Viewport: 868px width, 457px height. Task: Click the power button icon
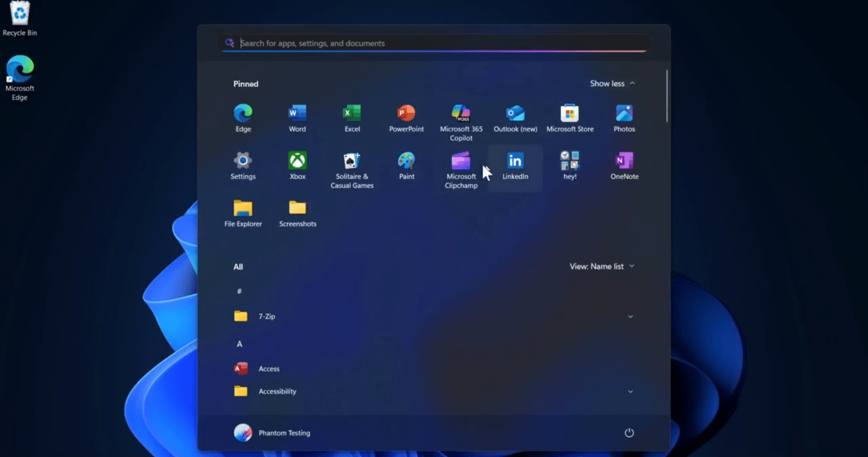pos(629,433)
